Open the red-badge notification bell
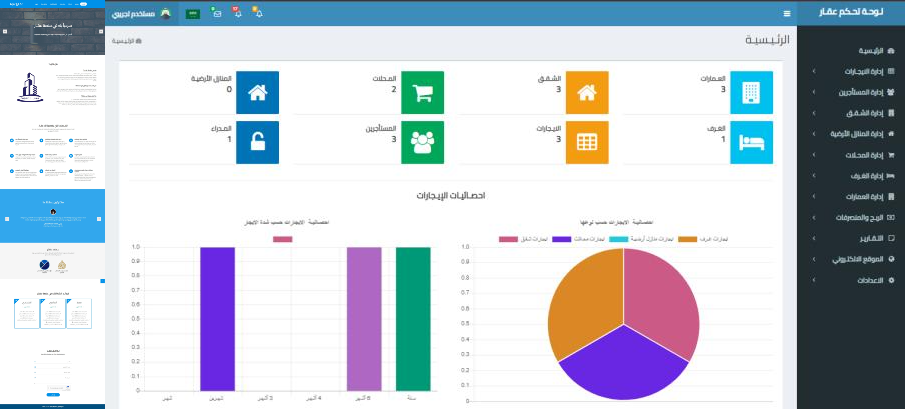905x409 pixels. coord(237,12)
